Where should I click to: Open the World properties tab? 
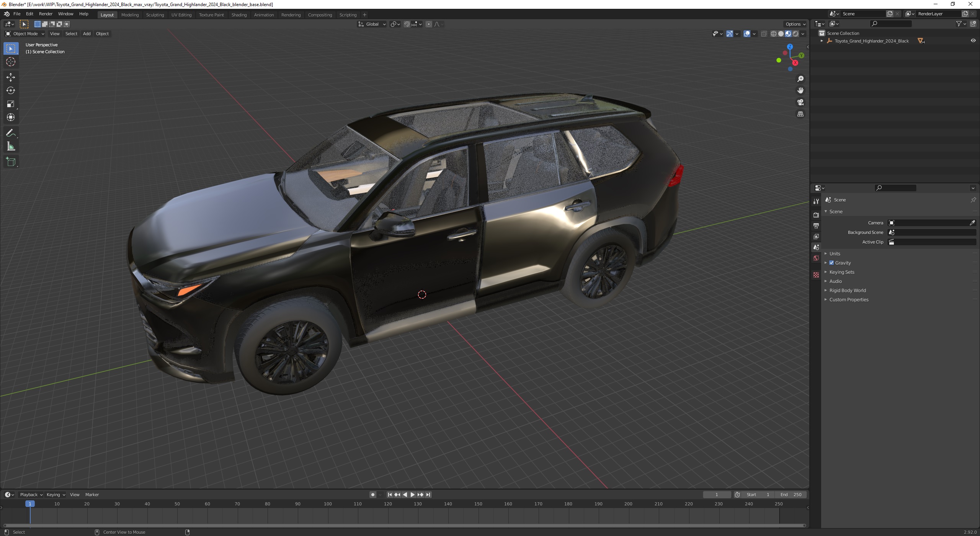tap(816, 258)
